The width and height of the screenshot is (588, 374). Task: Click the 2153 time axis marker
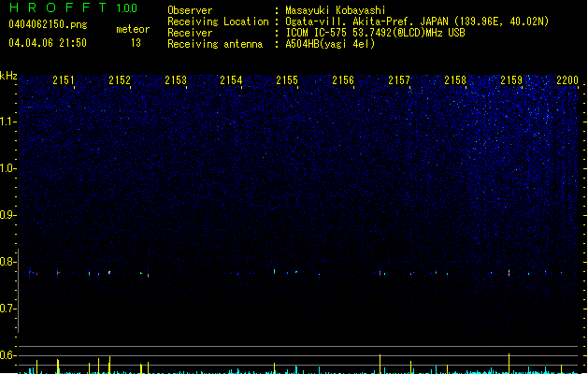tap(176, 80)
